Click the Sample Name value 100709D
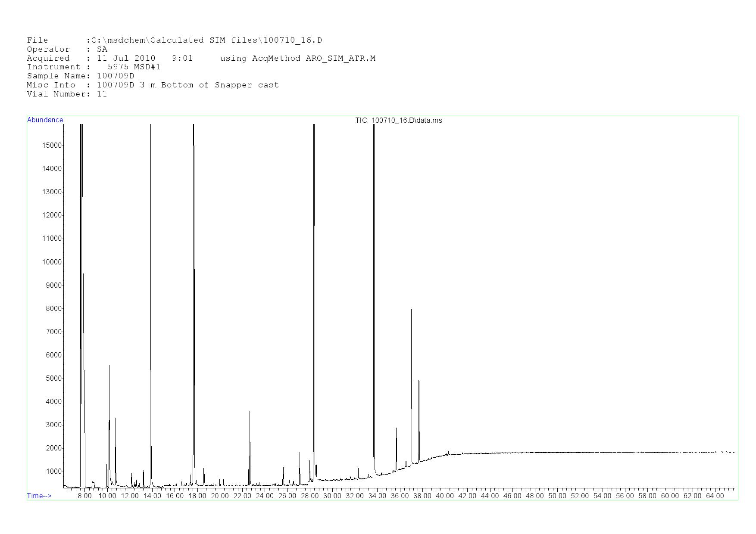Screen dimensions: 756x534 [x=116, y=76]
